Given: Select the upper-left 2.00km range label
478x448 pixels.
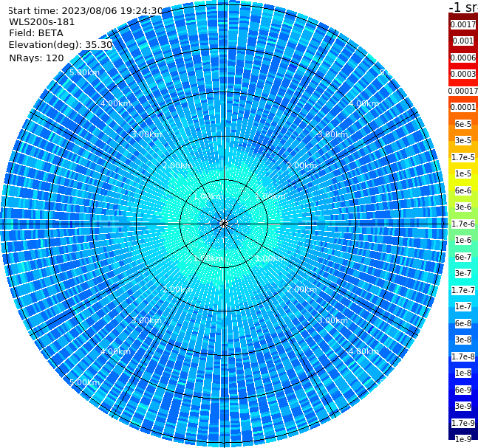Looking at the screenshot, I should pyautogui.click(x=178, y=165).
